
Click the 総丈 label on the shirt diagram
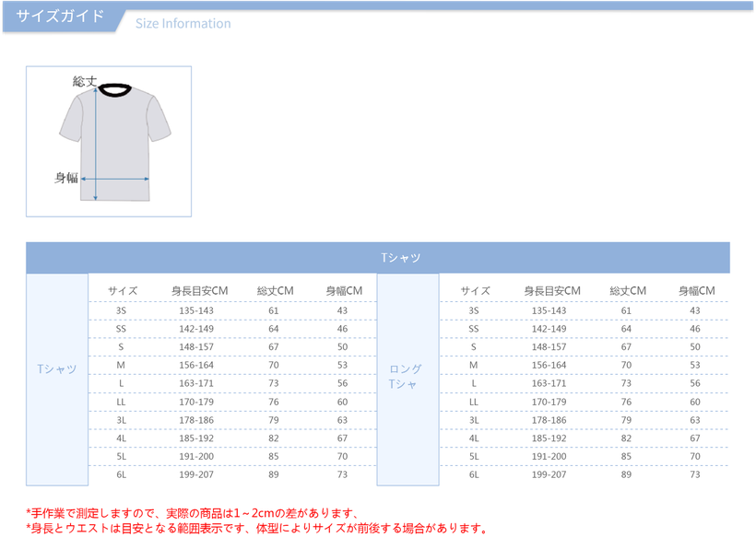pos(85,81)
